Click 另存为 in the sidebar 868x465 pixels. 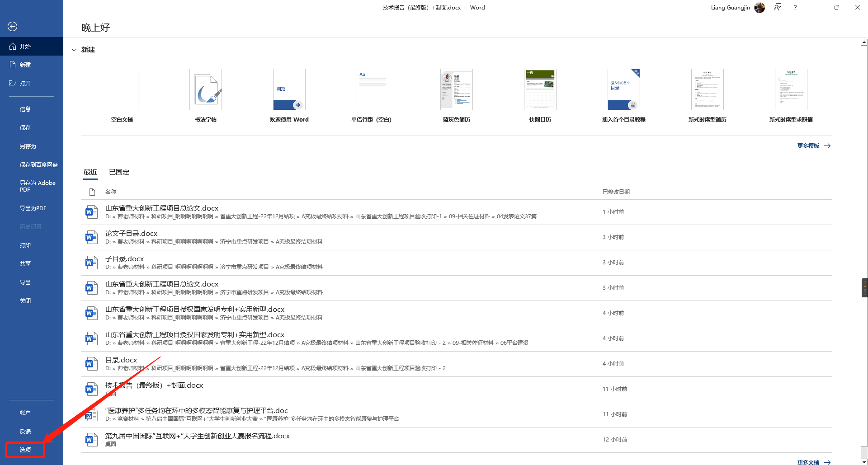[32, 146]
